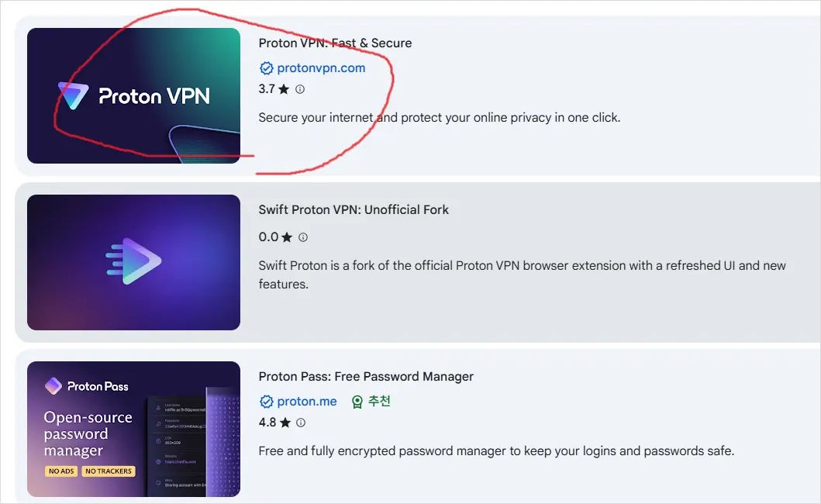Open the protonvpn.com publisher link
The image size is (821, 504).
click(319, 67)
